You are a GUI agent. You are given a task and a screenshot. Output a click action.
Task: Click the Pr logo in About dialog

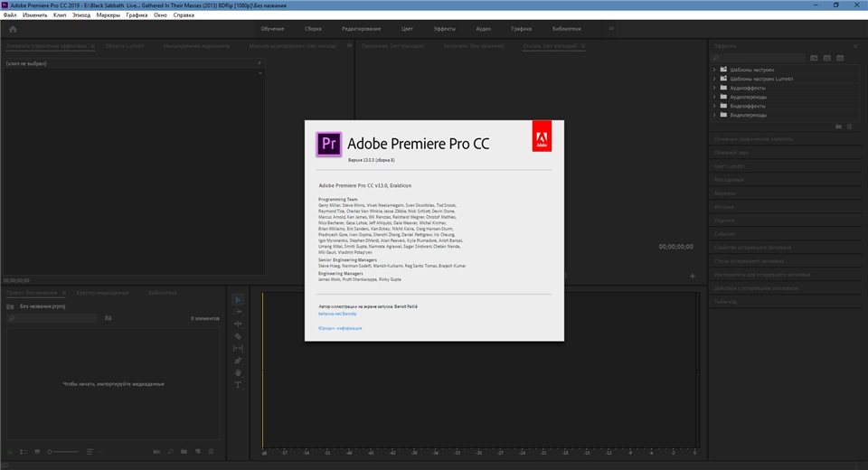tap(329, 144)
